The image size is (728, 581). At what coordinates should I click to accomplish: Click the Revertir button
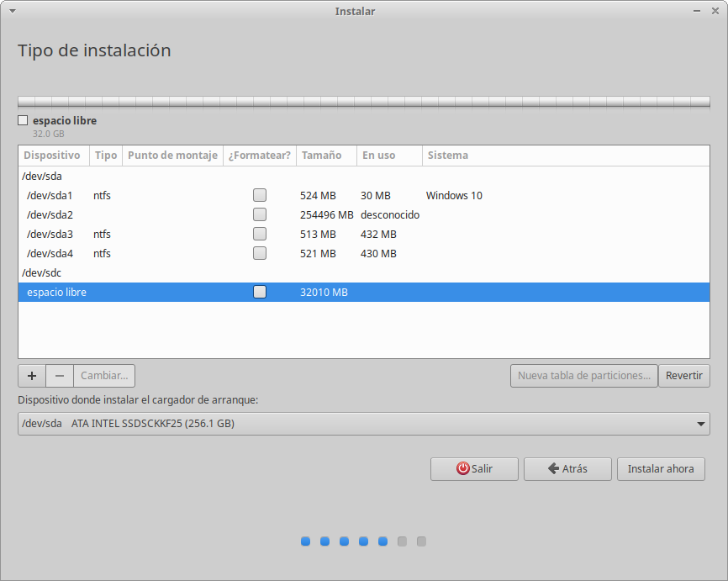(683, 375)
